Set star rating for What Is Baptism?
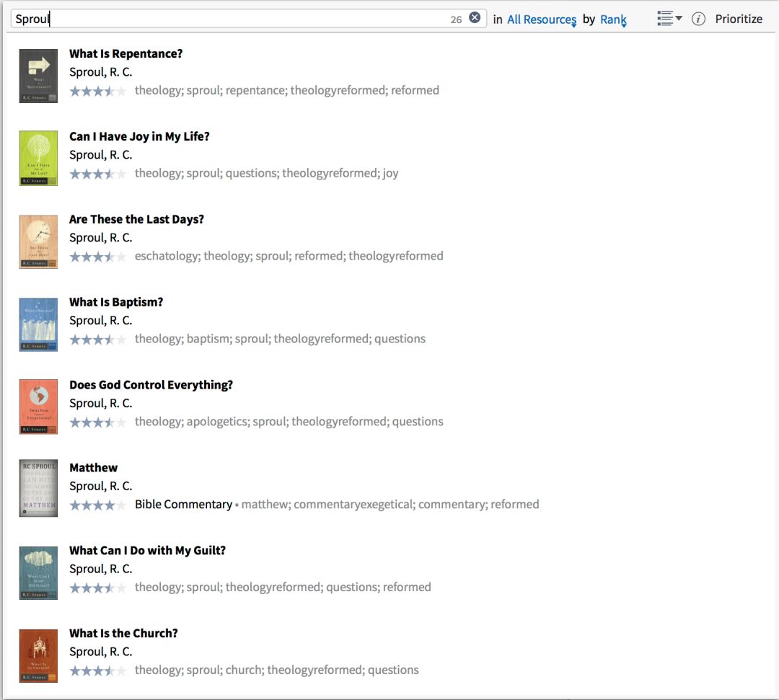This screenshot has height=700, width=779. 98,340
